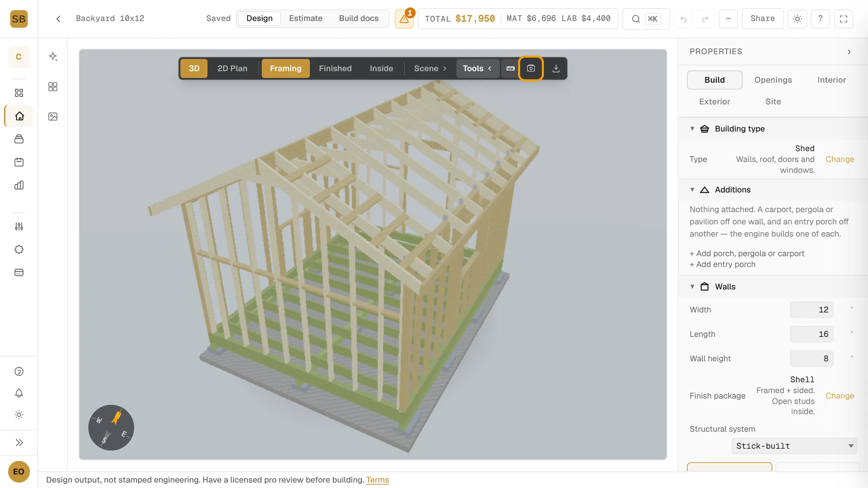Take a snapshot with the camera tool

[531, 68]
